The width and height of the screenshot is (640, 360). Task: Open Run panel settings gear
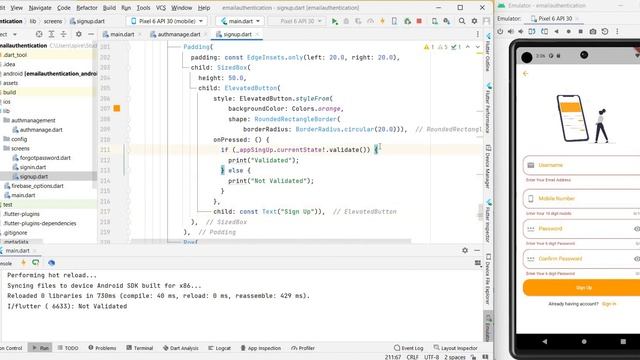465,251
